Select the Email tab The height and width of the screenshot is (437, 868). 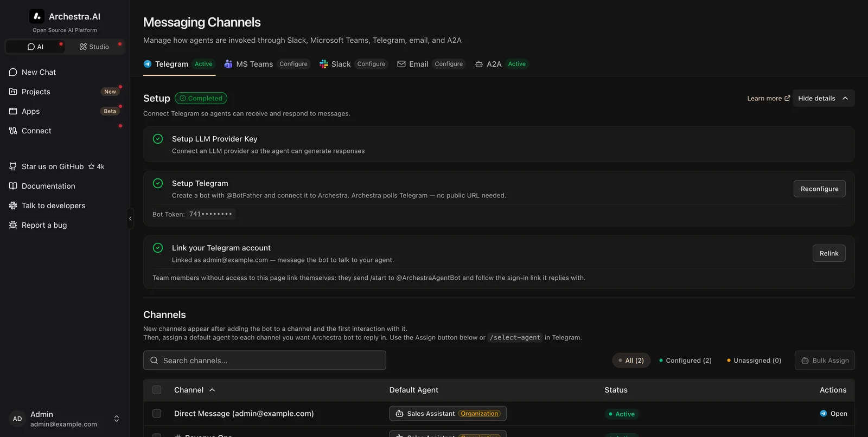(x=431, y=64)
